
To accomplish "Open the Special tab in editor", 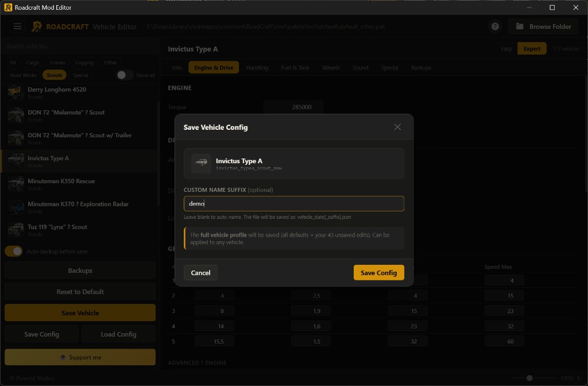I will click(389, 68).
